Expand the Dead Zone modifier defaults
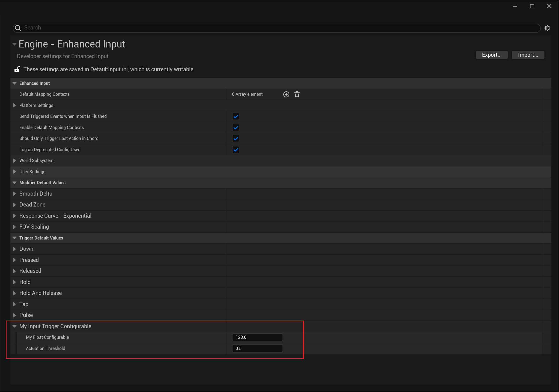The image size is (559, 392). click(14, 205)
